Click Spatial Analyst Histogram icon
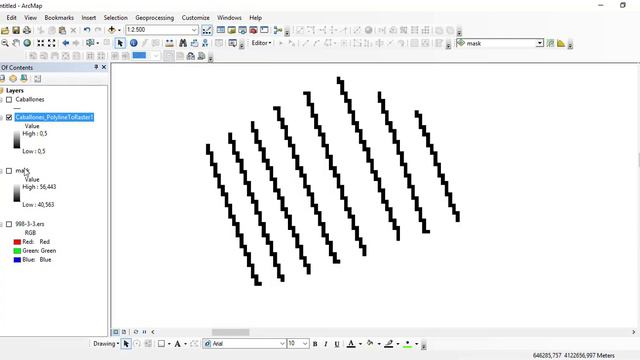This screenshot has width=640, height=360. [x=561, y=43]
